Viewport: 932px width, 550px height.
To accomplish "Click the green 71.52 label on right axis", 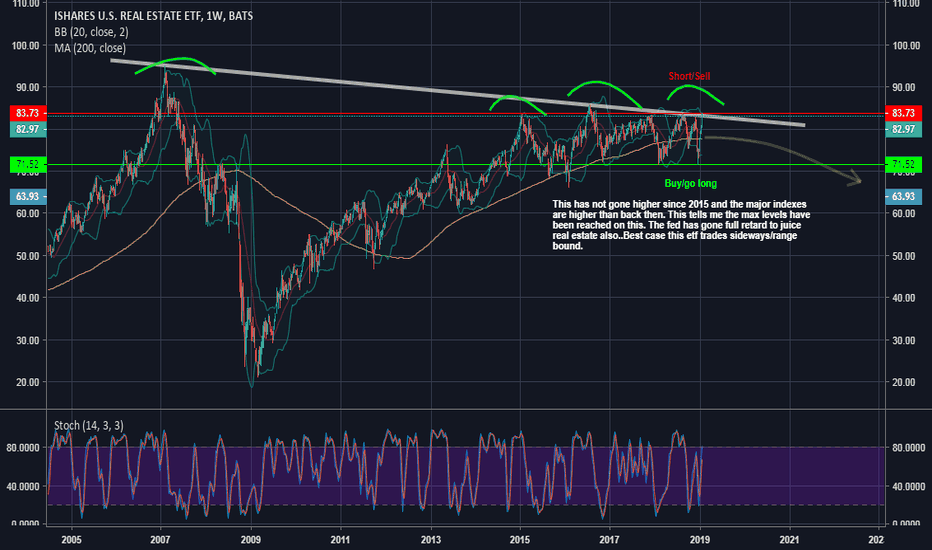I will [x=903, y=164].
